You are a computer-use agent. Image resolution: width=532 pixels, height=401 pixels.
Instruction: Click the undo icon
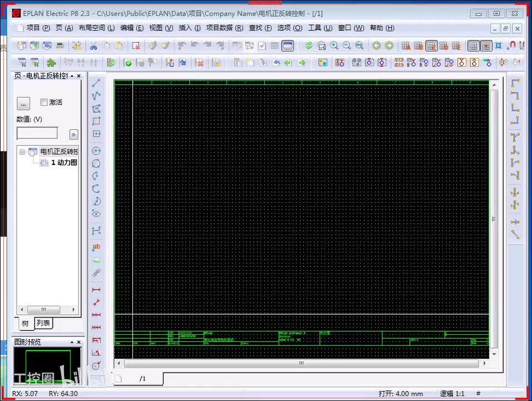pos(182,46)
